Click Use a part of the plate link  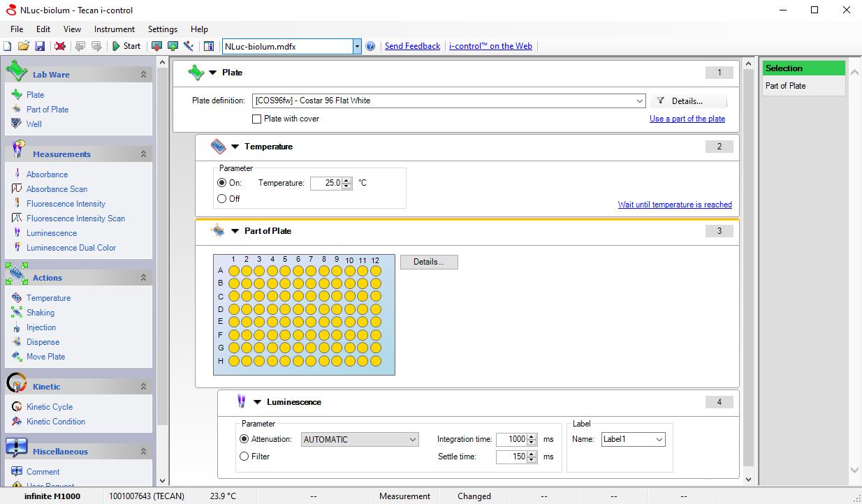tap(687, 119)
